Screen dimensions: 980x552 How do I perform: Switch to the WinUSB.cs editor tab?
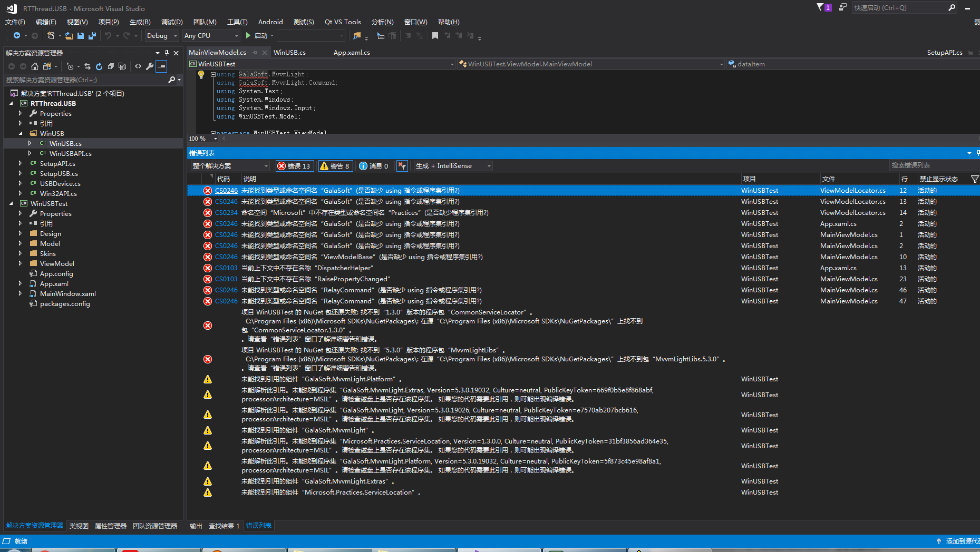(x=289, y=53)
